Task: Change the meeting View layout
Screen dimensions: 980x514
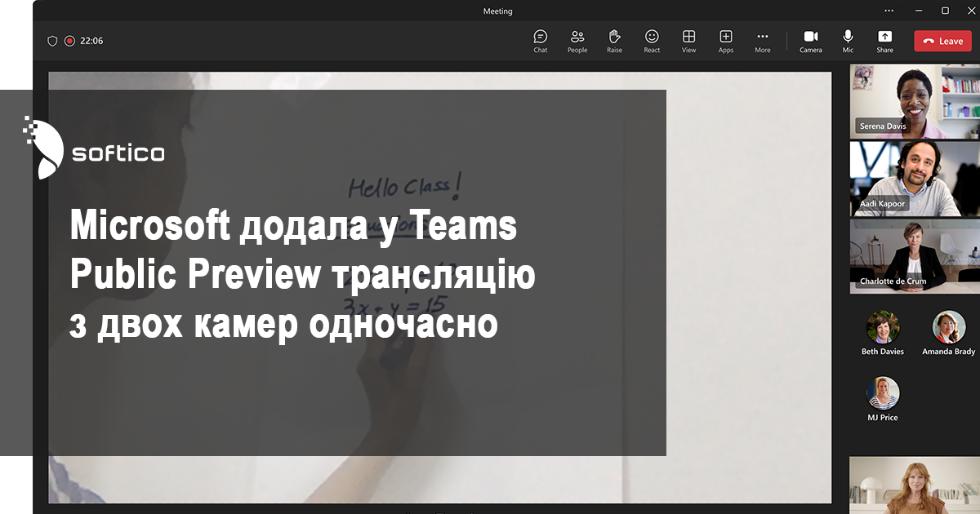Action: 689,41
